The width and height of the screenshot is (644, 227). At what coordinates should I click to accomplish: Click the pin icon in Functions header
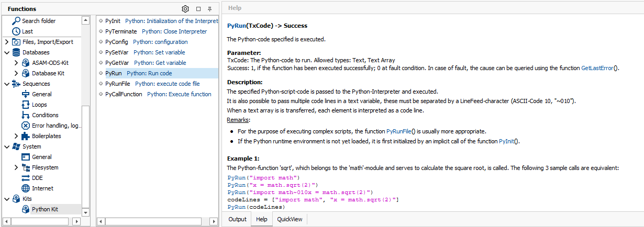coord(209,9)
